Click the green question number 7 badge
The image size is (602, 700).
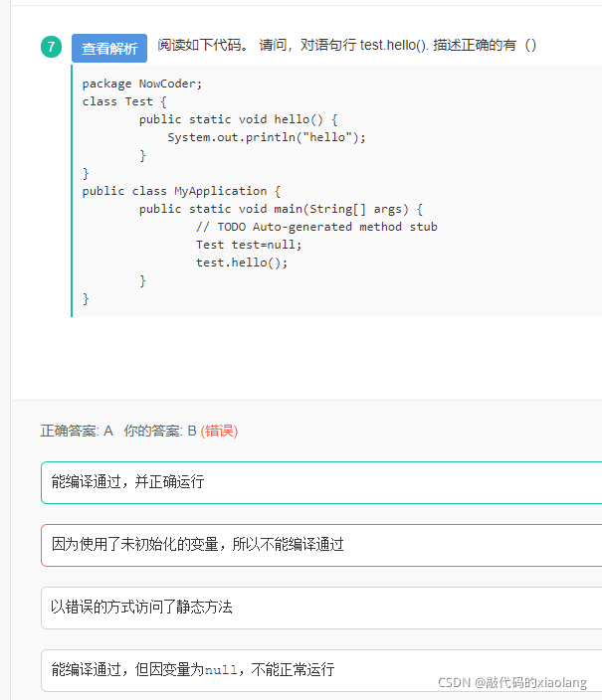pos(51,47)
